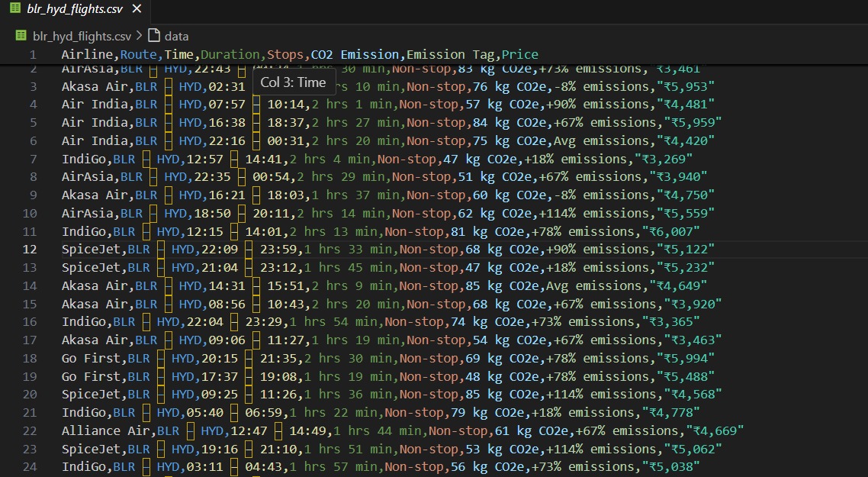Click the breadcrumb file icon beside blr_hyd_flights.csv
Screen dimensions: 868x477
click(21, 36)
